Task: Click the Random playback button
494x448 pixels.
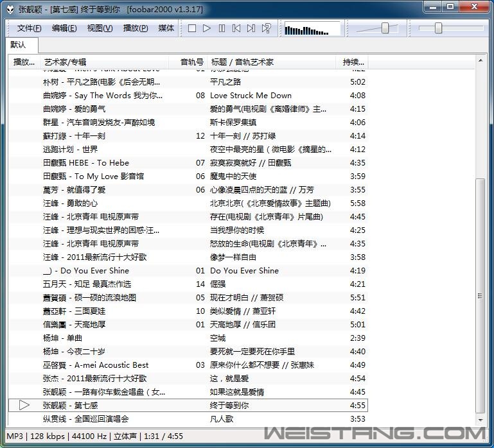Action: click(266, 28)
